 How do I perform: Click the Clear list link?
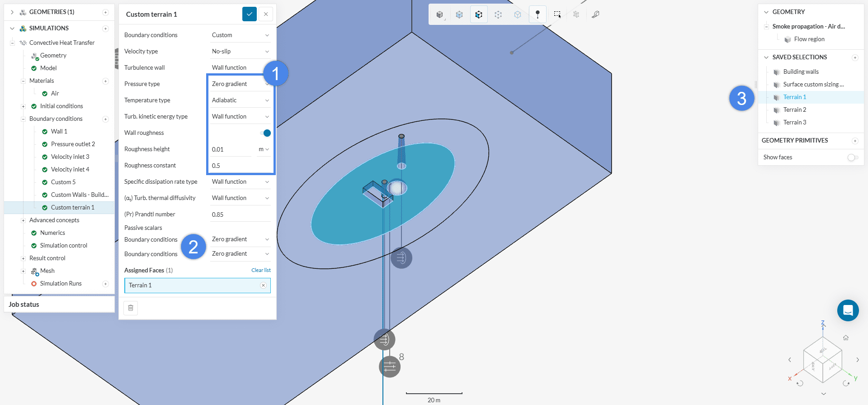click(x=261, y=270)
